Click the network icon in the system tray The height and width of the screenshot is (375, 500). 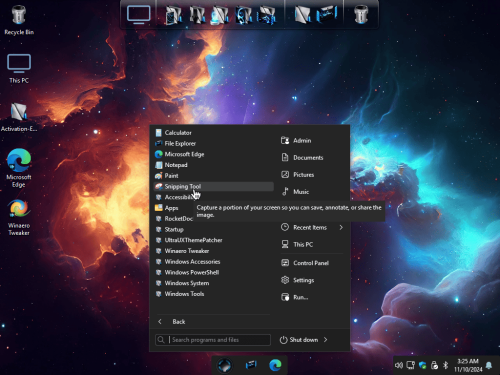pyautogui.click(x=411, y=365)
